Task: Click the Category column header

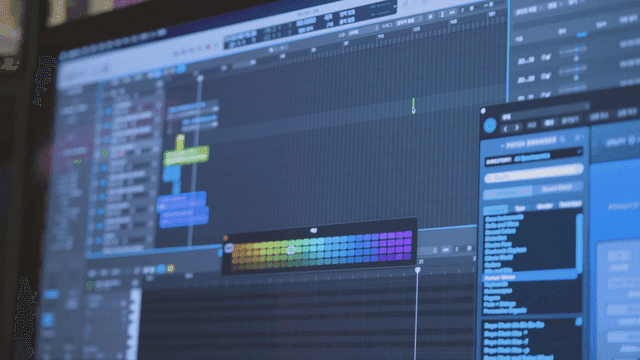Action: click(496, 210)
